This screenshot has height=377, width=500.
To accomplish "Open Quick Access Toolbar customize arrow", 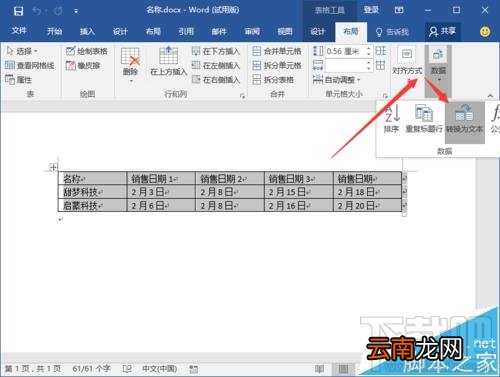I will [x=76, y=11].
